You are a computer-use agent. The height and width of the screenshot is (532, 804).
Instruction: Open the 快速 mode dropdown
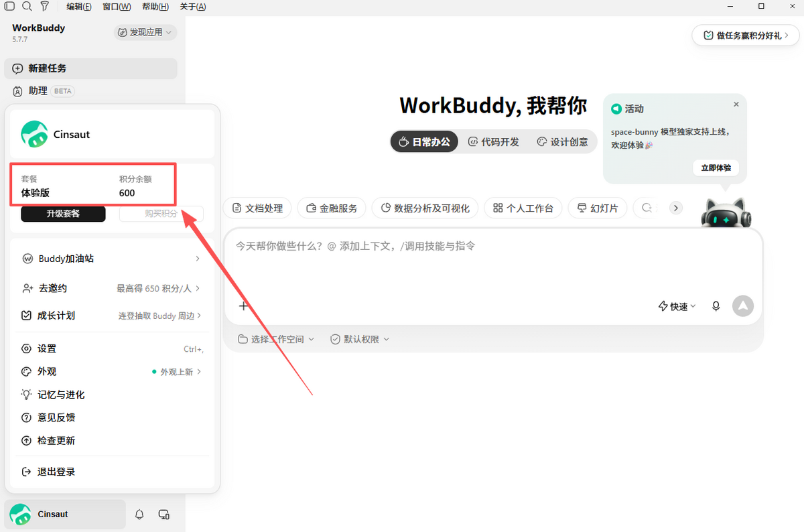(677, 306)
